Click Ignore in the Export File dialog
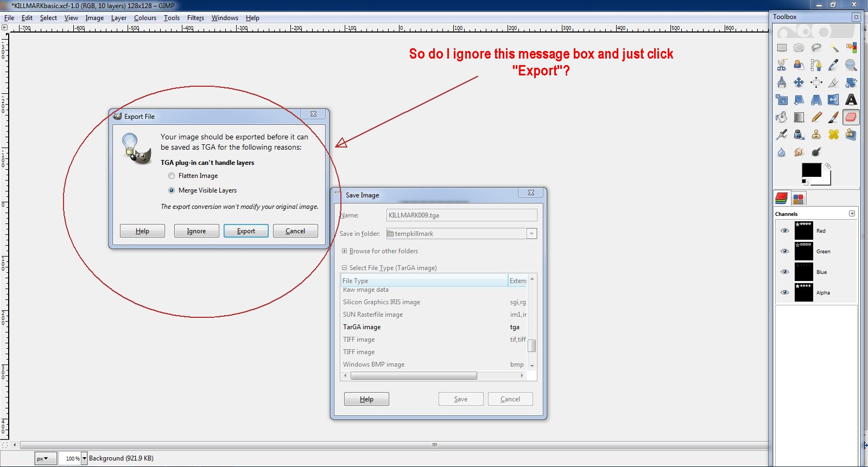The image size is (868, 467). coord(197,231)
